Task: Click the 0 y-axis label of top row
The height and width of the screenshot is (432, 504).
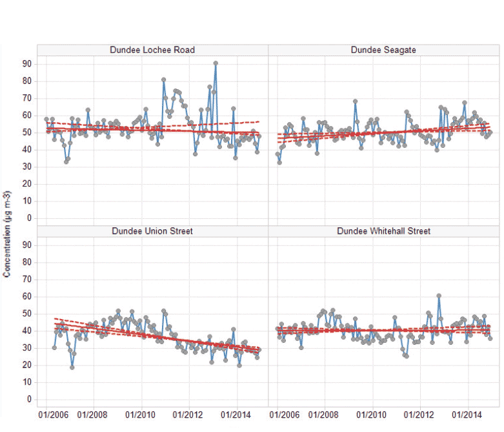Action: coord(29,218)
